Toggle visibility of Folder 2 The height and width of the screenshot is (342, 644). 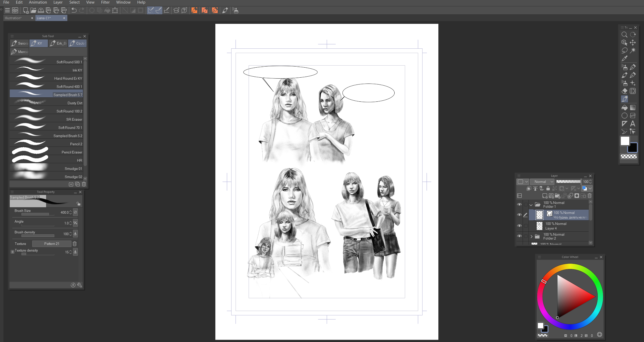pyautogui.click(x=519, y=236)
